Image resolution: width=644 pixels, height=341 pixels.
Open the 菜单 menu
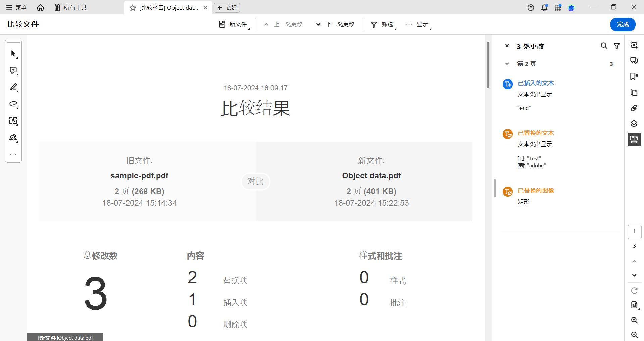16,7
